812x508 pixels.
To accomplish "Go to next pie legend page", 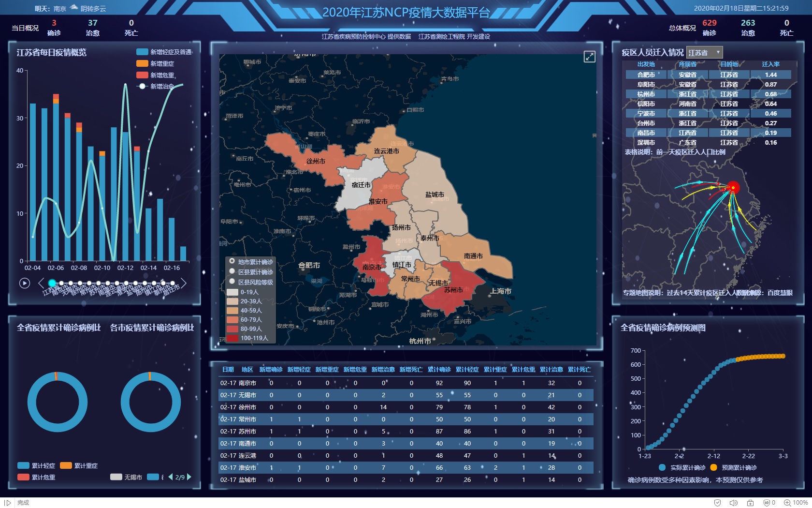I will coord(189,477).
